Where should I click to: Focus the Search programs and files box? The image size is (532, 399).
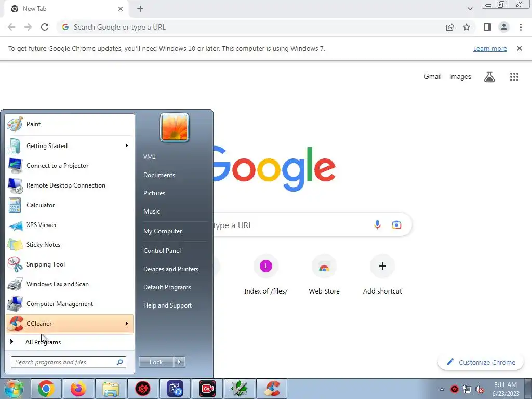[x=69, y=362]
